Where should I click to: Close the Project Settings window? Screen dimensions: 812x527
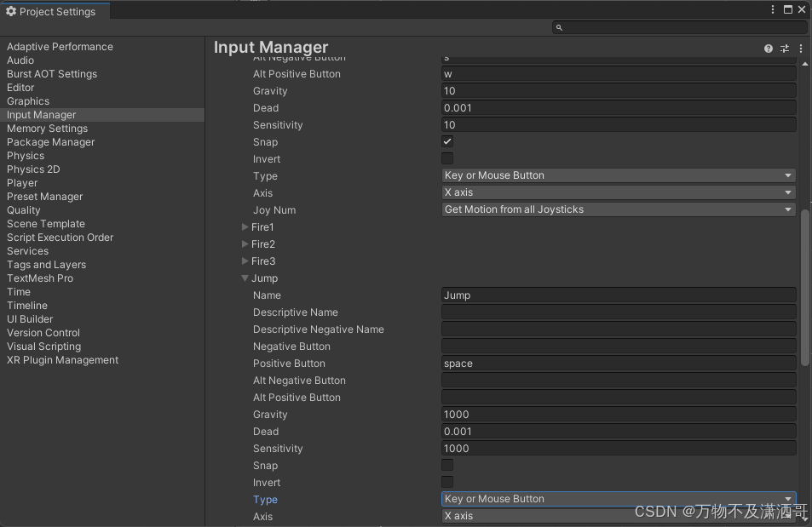pos(802,9)
